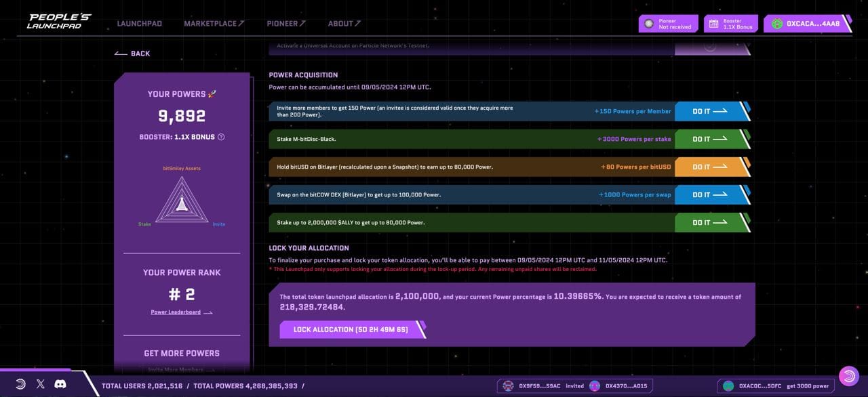This screenshot has width=868, height=397.
Task: Open the 0XCACA...4AA8 wallet menu
Action: pyautogui.click(x=807, y=24)
